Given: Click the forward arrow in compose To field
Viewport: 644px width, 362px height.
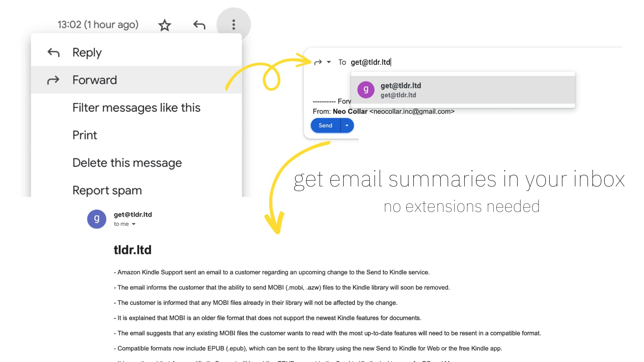Looking at the screenshot, I should [317, 62].
